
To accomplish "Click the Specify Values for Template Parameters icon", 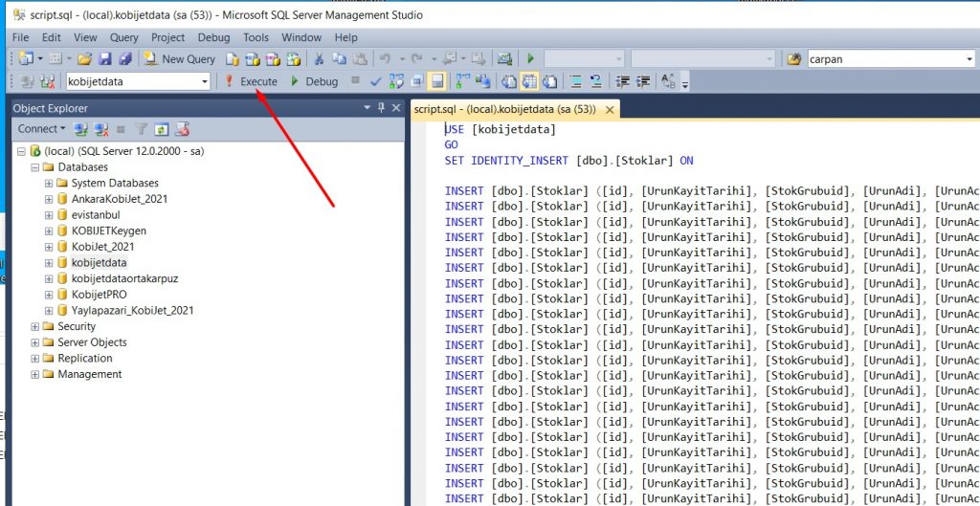I will [x=668, y=81].
